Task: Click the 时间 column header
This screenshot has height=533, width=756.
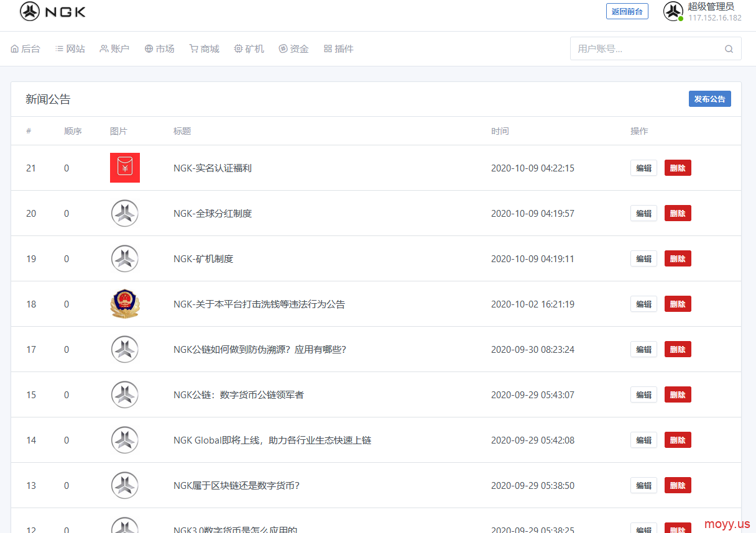Action: tap(500, 131)
